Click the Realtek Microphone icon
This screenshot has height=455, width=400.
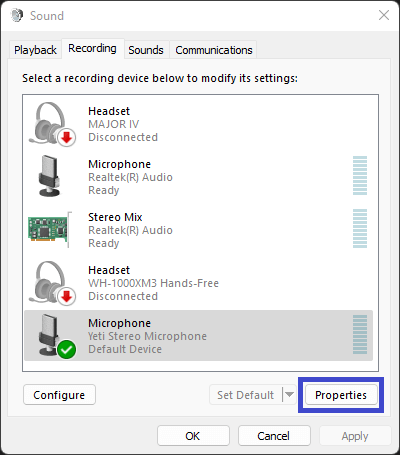coord(50,176)
